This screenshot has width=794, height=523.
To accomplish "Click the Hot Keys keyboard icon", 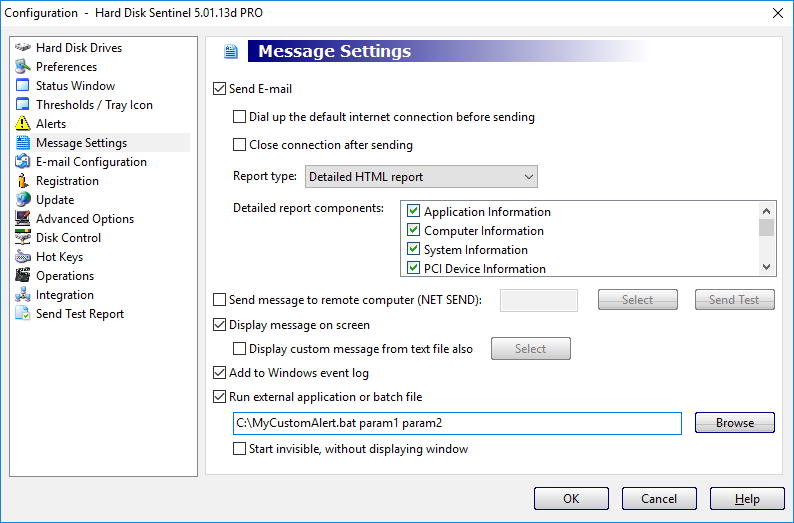I will [x=23, y=257].
